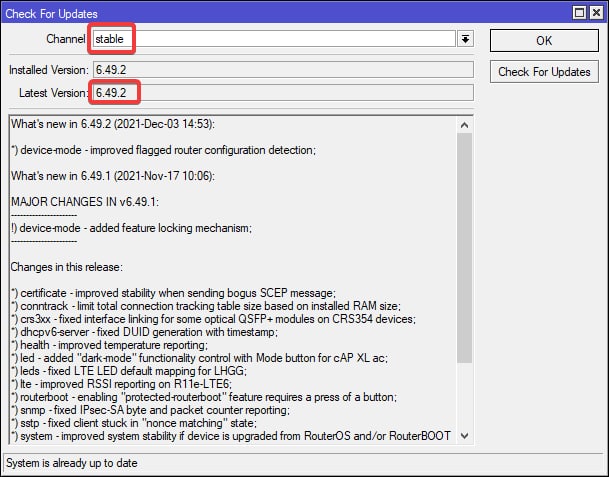Click the changelog scroll down arrow

pos(465,436)
